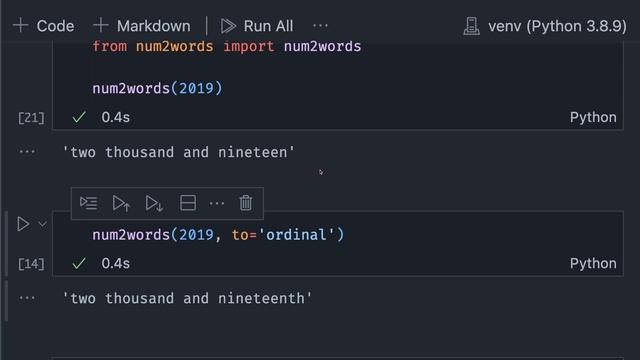This screenshot has height=360, width=640.
Task: Change Python language mode of cell 21
Action: pyautogui.click(x=593, y=118)
